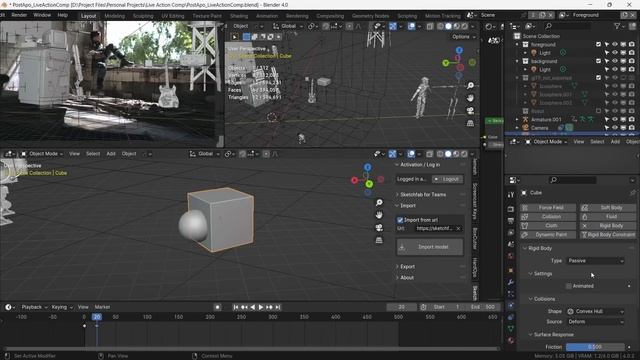Open the Help menu

[62, 15]
